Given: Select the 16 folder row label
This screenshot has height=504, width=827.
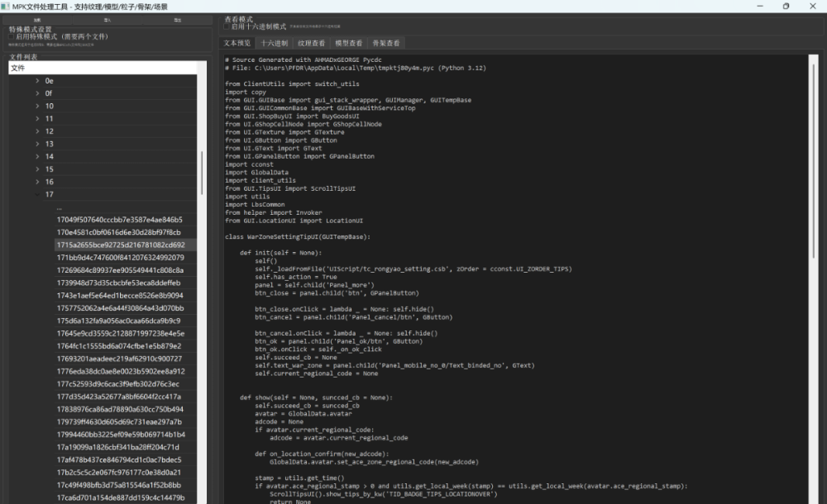Looking at the screenshot, I should click(49, 182).
